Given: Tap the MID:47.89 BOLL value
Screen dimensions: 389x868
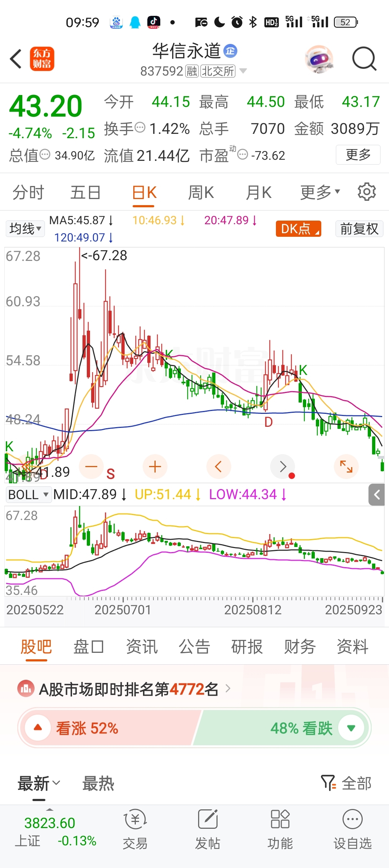Looking at the screenshot, I should 90,494.
